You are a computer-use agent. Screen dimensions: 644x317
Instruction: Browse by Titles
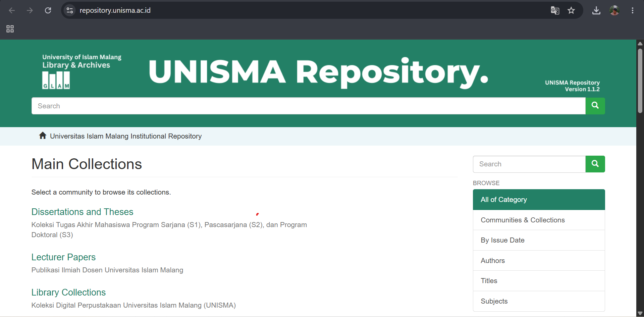[539, 281]
